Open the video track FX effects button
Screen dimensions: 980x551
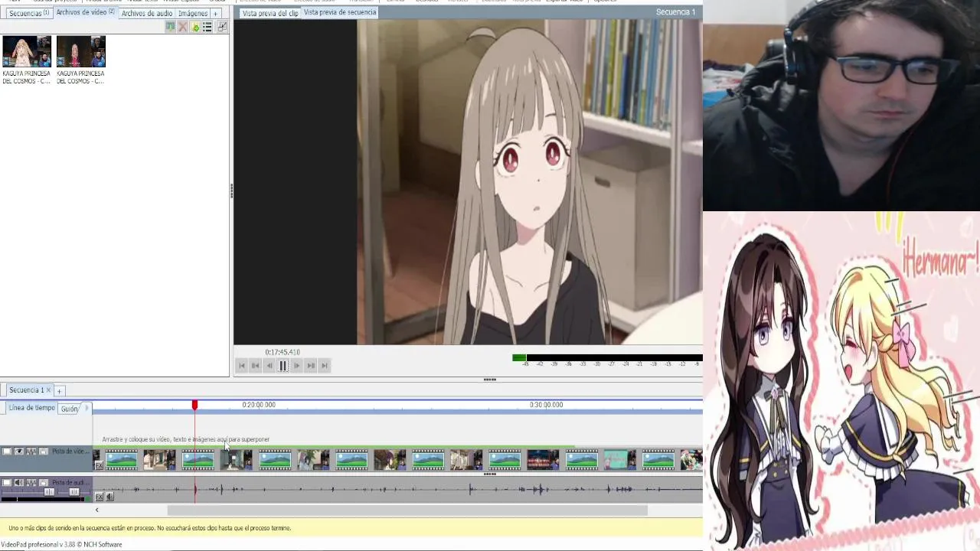click(x=99, y=465)
